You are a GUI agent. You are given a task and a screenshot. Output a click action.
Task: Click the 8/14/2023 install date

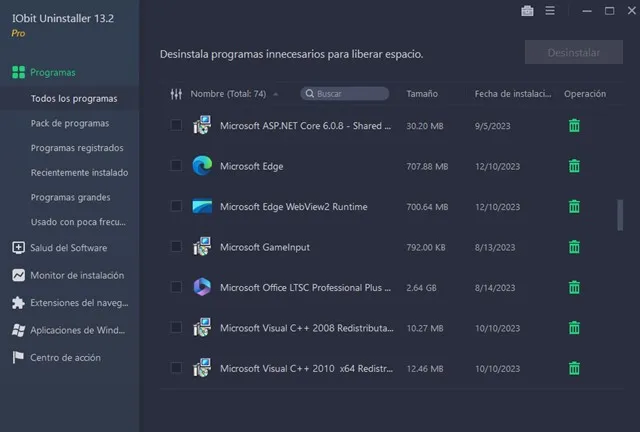tap(495, 287)
